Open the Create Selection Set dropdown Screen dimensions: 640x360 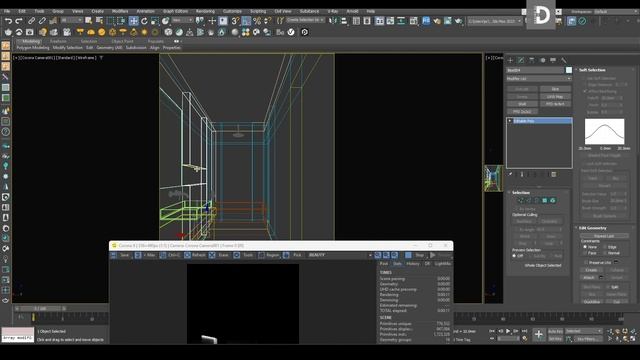coord(305,20)
